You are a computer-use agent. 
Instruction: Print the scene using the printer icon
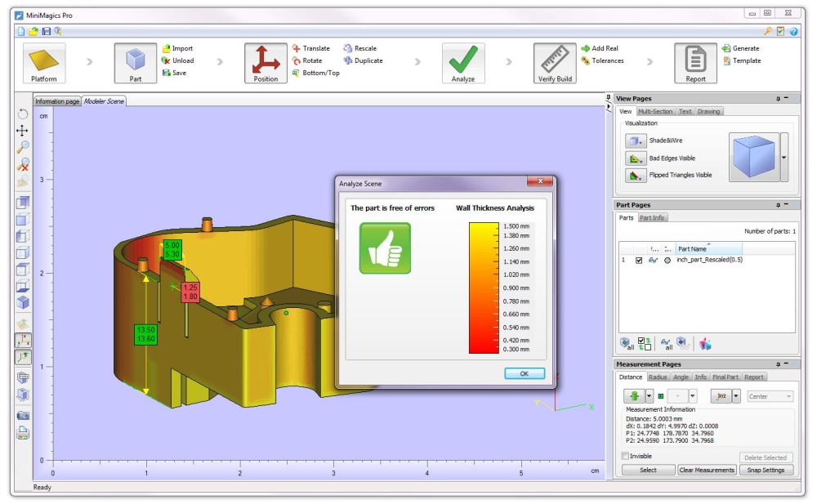[x=23, y=433]
